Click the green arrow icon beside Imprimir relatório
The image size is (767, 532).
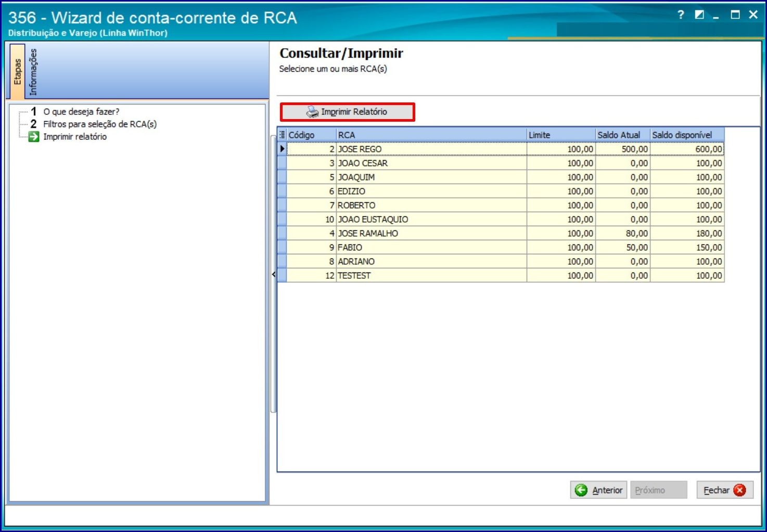[34, 137]
